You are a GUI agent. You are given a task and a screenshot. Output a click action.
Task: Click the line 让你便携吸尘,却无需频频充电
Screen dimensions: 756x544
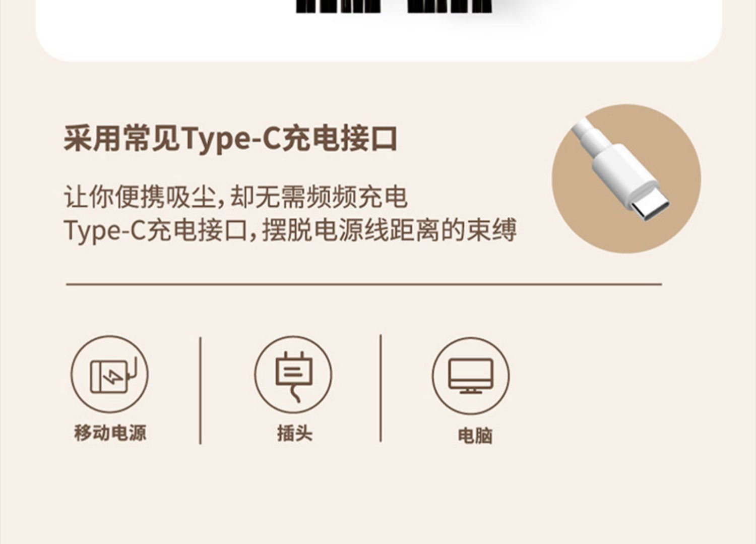point(235,197)
